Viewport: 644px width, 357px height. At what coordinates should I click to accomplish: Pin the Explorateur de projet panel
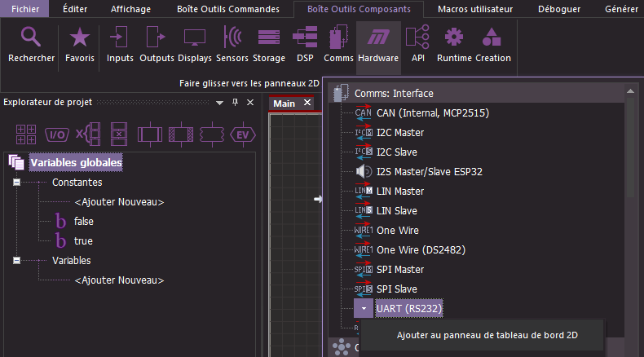(x=235, y=103)
